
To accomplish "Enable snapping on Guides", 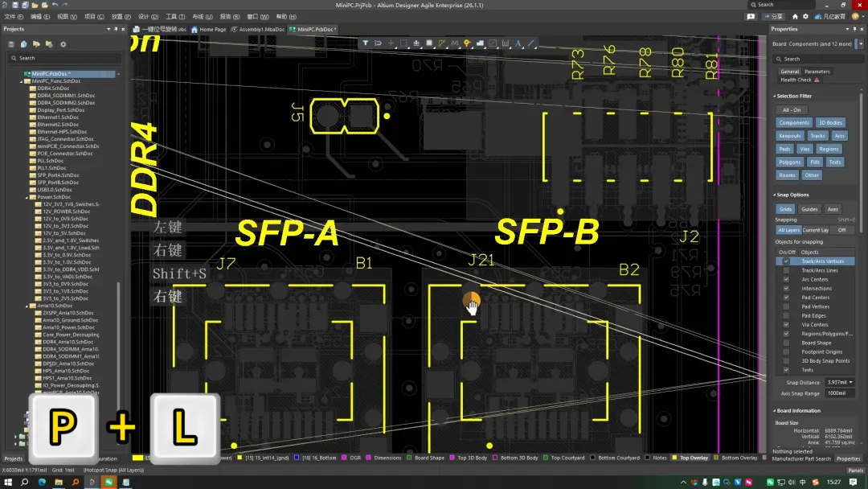I will pos(809,209).
